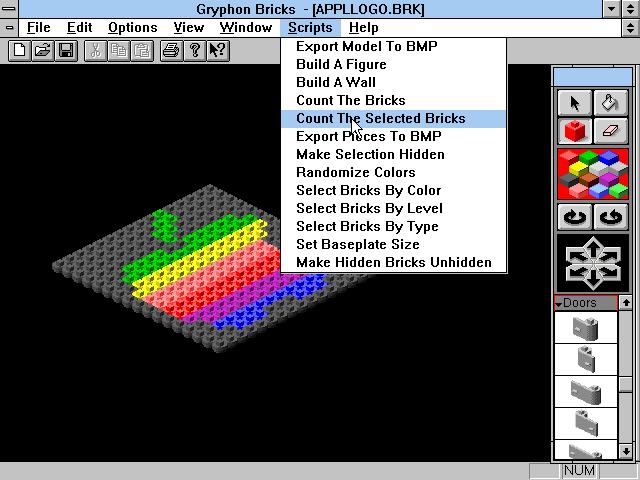The width and height of the screenshot is (640, 480).
Task: Create a new model with the New icon
Action: pos(20,51)
